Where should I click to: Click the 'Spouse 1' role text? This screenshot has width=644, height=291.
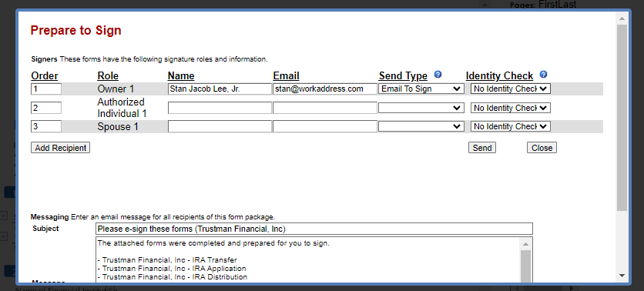118,127
